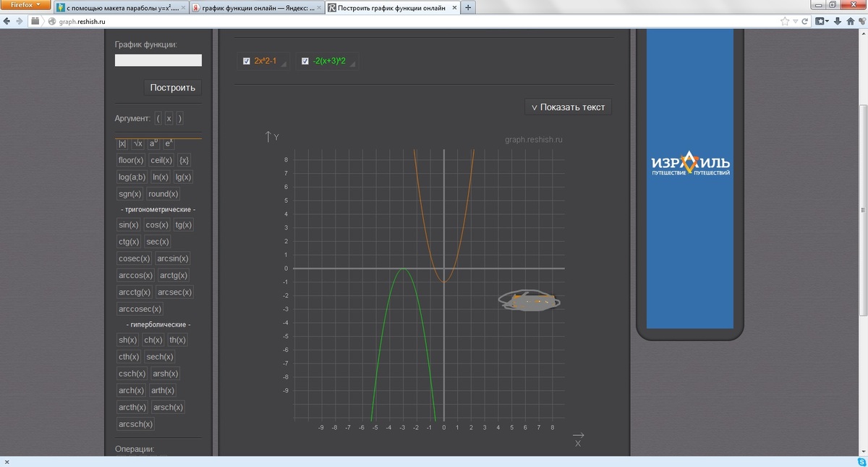Insert the arccosec(x) function
This screenshot has height=467, width=868.
[140, 309]
